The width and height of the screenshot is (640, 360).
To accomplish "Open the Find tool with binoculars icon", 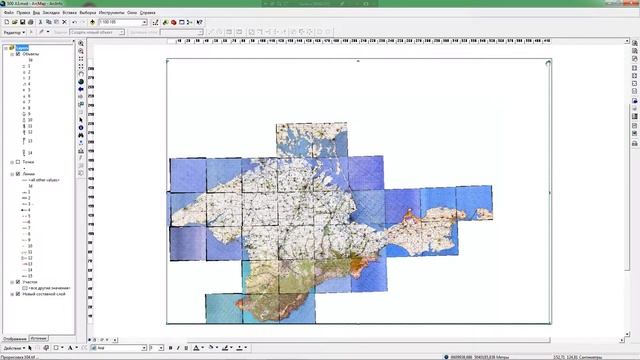I will pos(81,135).
